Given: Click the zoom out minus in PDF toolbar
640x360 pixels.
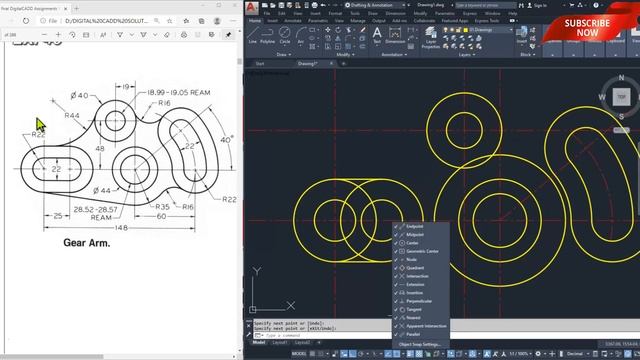Looking at the screenshot, I should 44,35.
